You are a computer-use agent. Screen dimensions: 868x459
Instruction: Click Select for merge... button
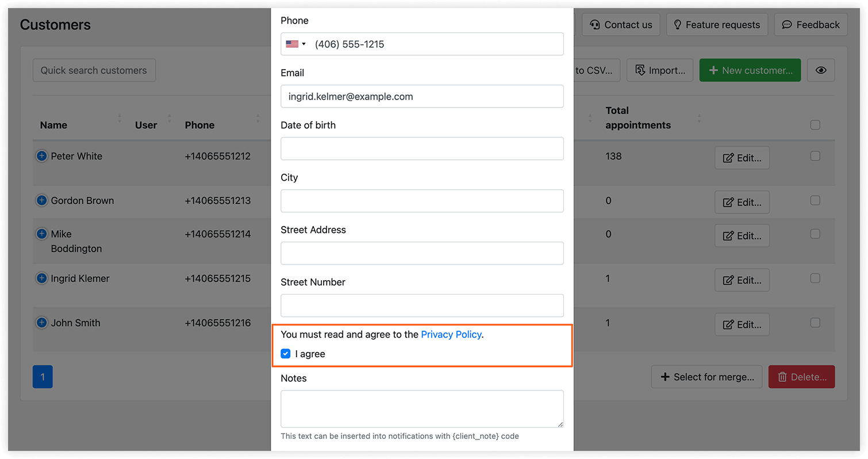point(706,377)
